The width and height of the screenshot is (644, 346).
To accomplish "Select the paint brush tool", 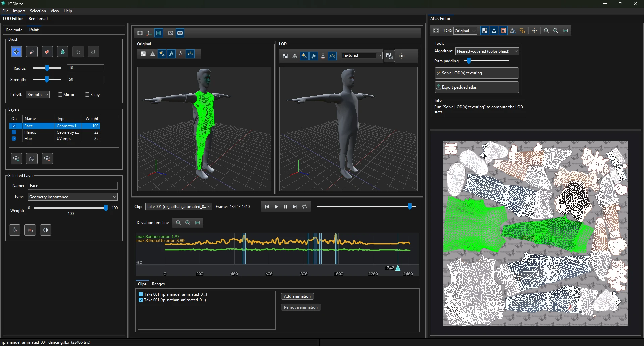I will click(32, 52).
